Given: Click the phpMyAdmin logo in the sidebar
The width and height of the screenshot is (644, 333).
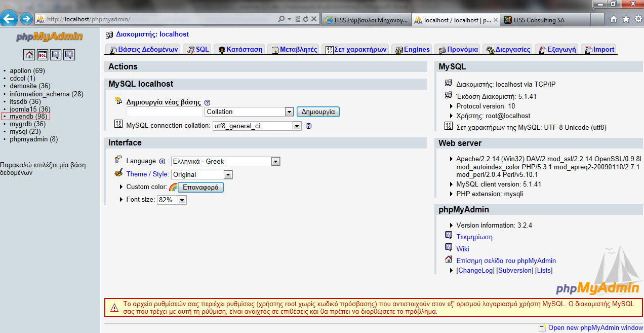Looking at the screenshot, I should [x=49, y=36].
